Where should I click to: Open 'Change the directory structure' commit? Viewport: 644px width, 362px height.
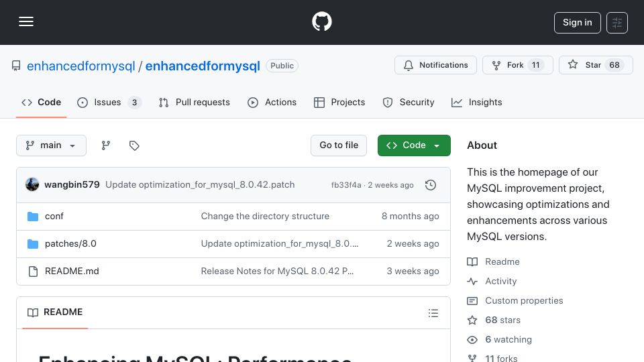click(265, 217)
